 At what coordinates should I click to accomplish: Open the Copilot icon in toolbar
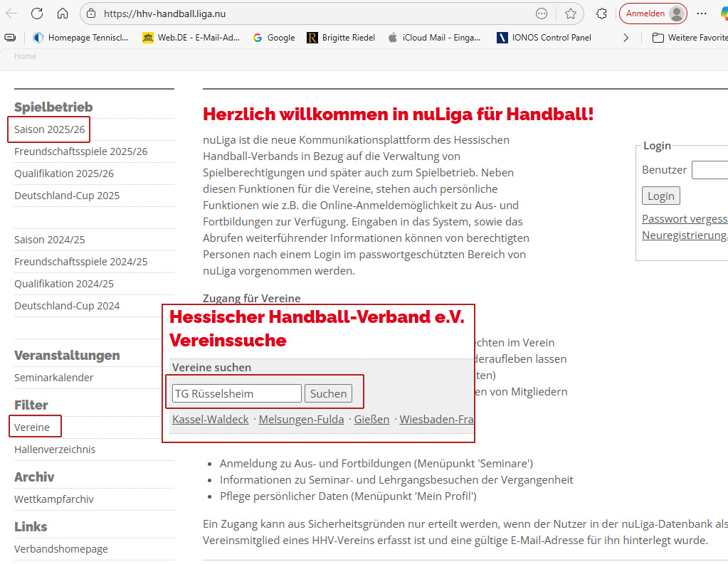[x=722, y=14]
